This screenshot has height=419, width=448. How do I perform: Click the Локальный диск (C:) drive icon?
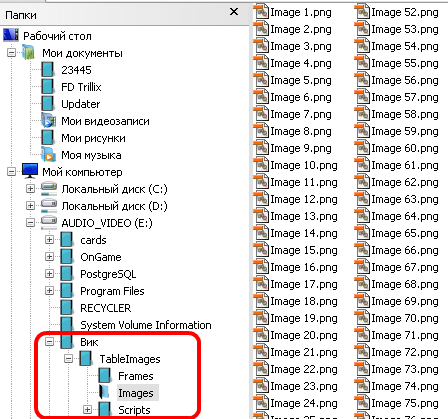pyautogui.click(x=49, y=189)
